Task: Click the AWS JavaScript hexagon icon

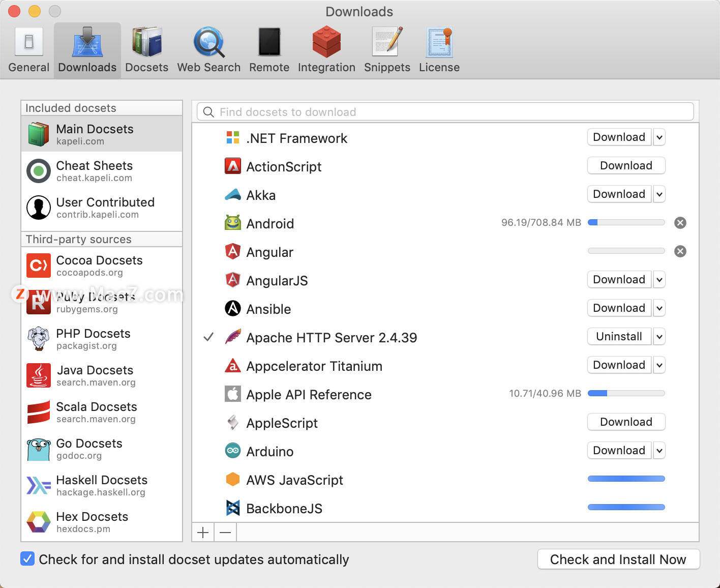Action: 233,479
